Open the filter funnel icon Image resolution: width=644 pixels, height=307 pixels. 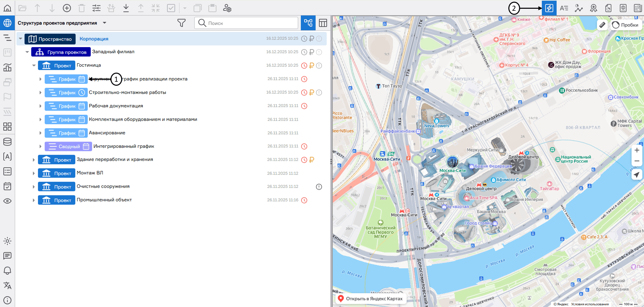click(x=181, y=23)
